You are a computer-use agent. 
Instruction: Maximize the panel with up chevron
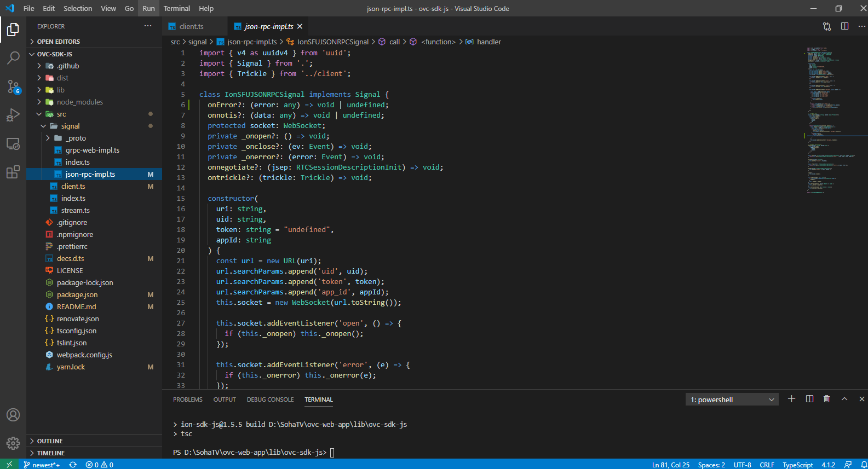pos(844,399)
